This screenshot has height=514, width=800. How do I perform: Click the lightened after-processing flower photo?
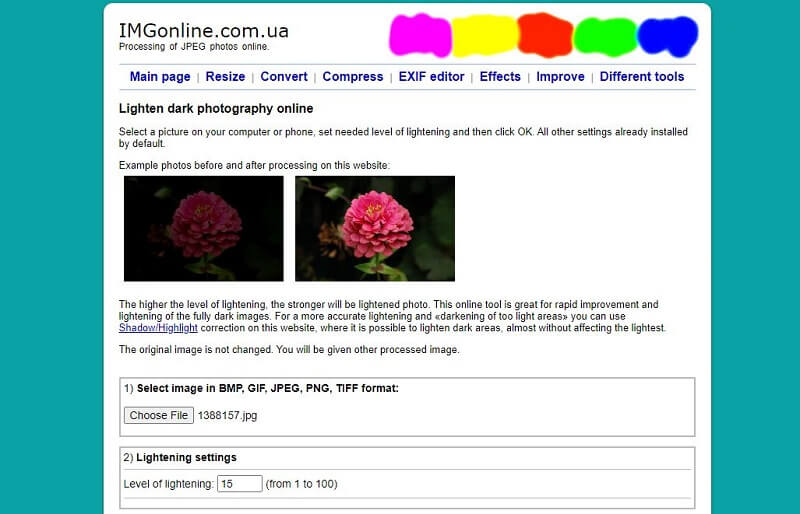coord(375,229)
